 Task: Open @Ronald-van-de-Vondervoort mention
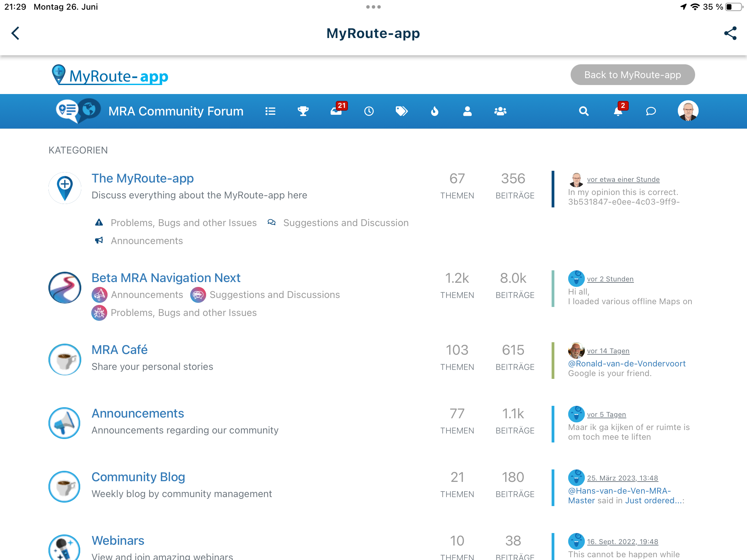pyautogui.click(x=627, y=364)
